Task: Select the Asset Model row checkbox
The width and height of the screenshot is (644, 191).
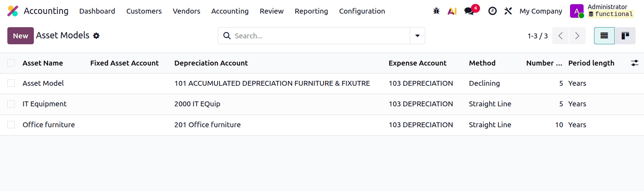Action: click(x=11, y=83)
